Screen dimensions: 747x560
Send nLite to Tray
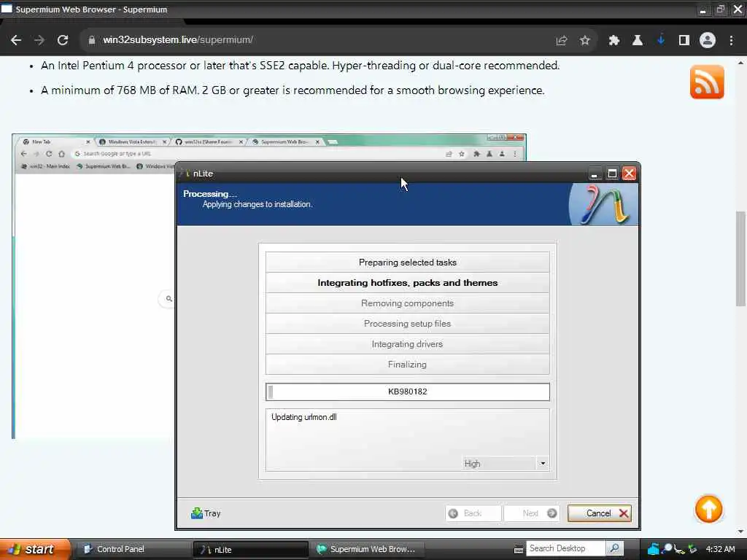point(206,513)
